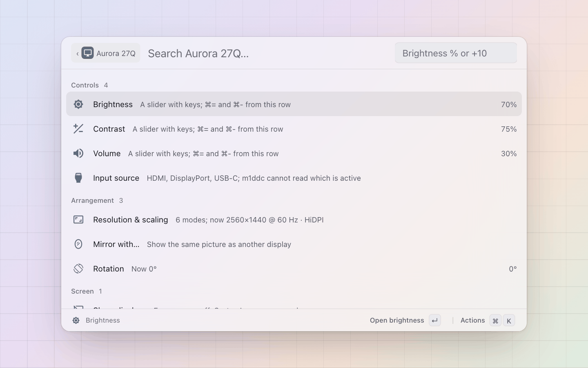588x368 pixels.
Task: Click the Brightness sun icon in Controls list
Action: pyautogui.click(x=78, y=104)
